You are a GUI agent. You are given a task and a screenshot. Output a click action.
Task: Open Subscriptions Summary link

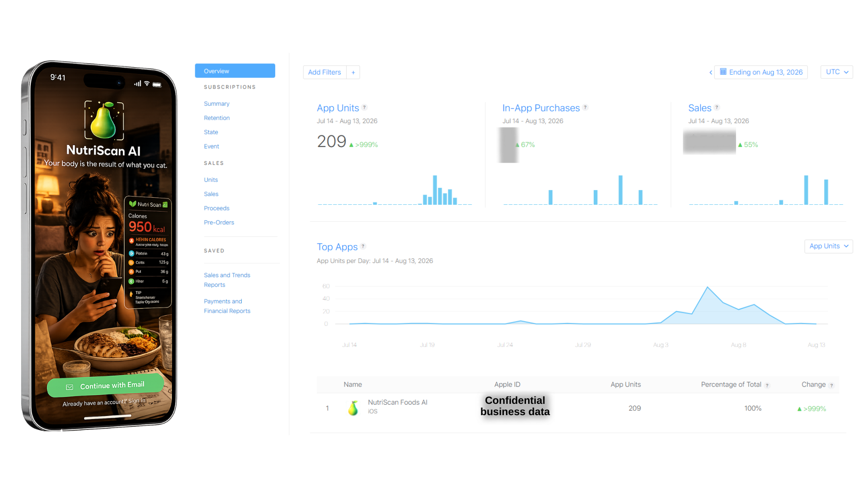217,104
